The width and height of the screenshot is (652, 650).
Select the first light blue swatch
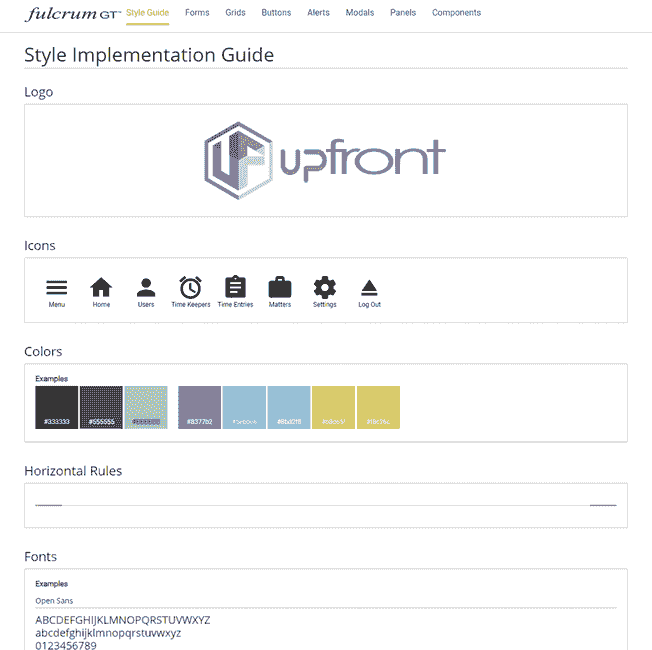pos(244,408)
